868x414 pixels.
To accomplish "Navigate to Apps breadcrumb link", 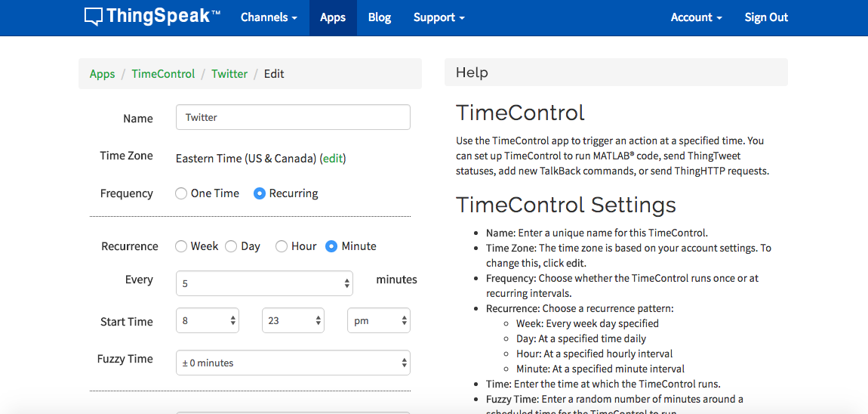I will 103,74.
